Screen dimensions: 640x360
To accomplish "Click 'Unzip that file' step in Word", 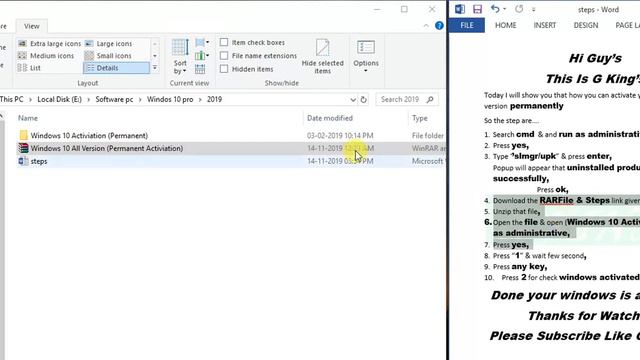I will click(x=516, y=211).
